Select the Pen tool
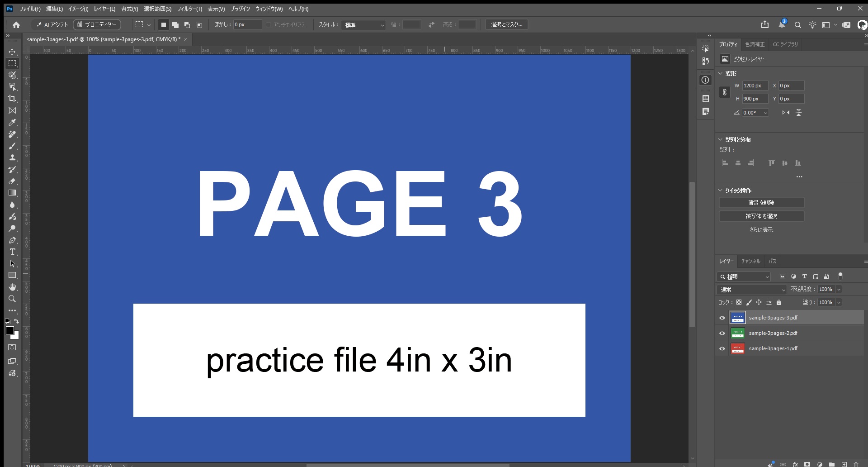The image size is (868, 467). point(12,240)
